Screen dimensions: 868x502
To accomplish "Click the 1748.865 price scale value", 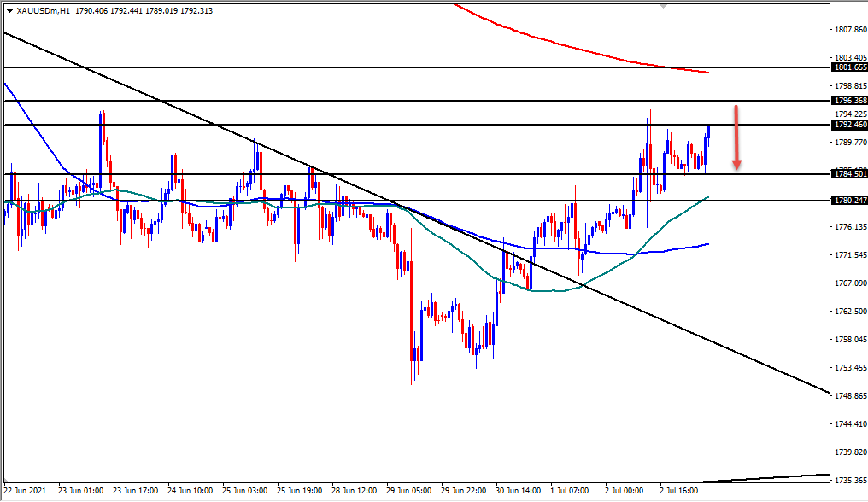I will tap(851, 396).
